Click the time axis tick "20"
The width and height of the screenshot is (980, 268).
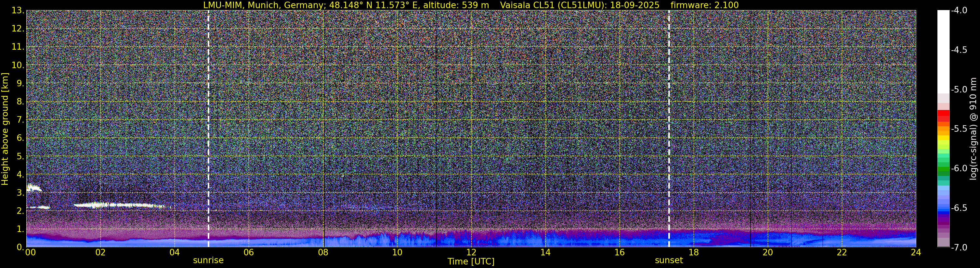[768, 252]
